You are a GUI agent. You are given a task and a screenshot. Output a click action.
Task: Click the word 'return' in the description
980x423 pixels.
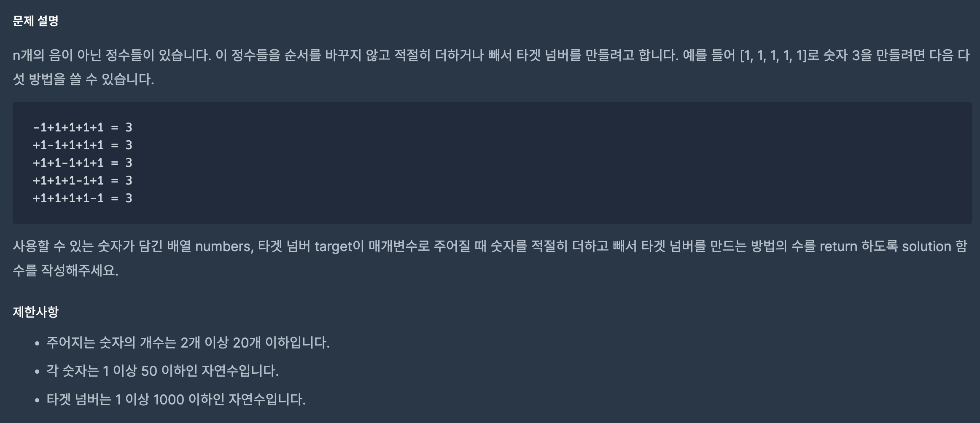coord(838,246)
